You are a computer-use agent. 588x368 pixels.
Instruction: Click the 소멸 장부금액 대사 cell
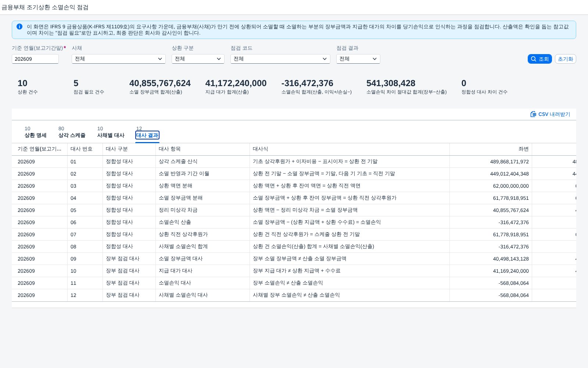203,259
